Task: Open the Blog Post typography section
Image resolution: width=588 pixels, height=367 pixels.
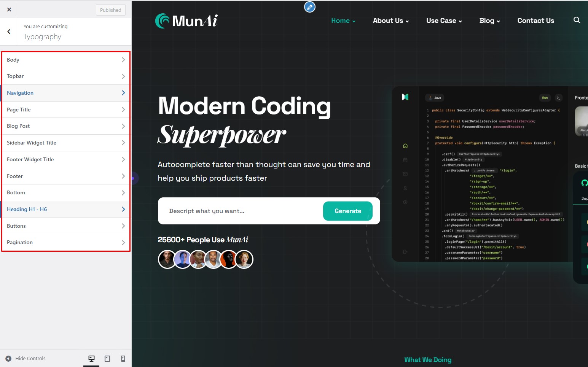Action: [x=66, y=126]
